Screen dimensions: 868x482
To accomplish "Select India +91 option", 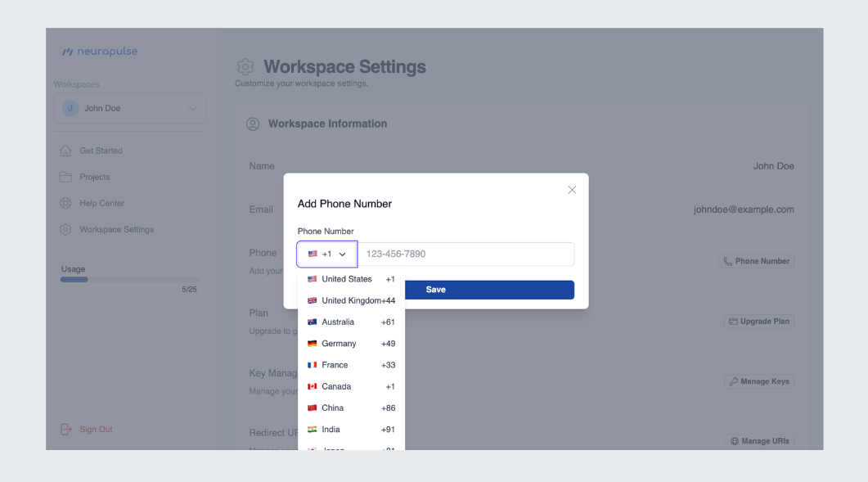I will (x=351, y=430).
